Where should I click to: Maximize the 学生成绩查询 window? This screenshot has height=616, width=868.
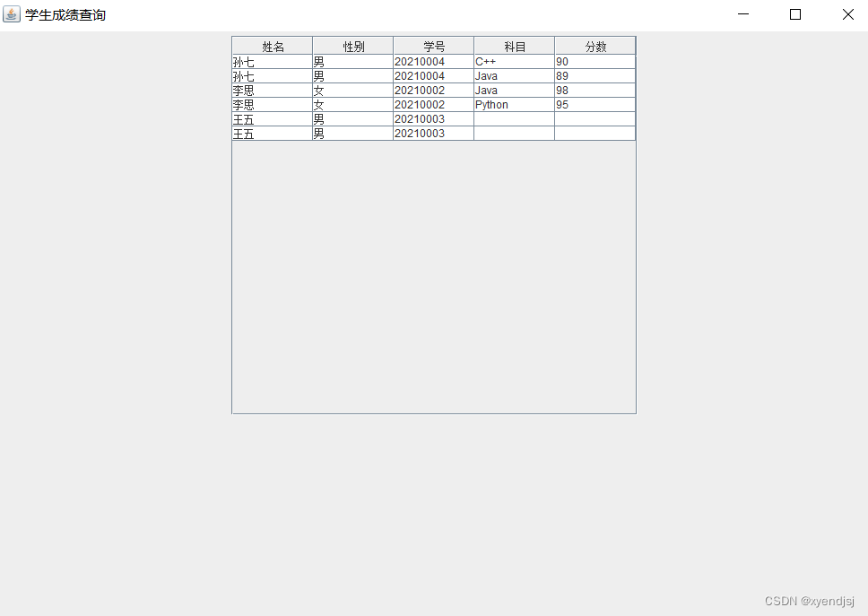click(x=795, y=14)
